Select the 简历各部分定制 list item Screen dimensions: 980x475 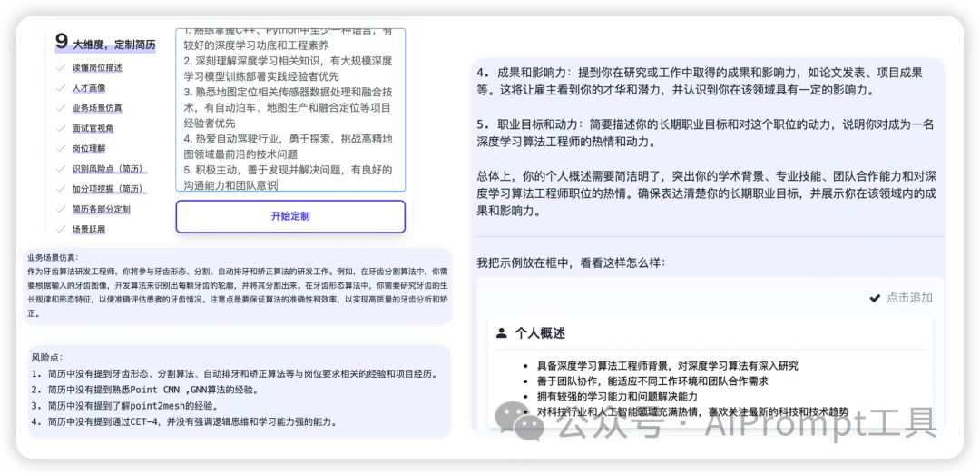(x=102, y=209)
